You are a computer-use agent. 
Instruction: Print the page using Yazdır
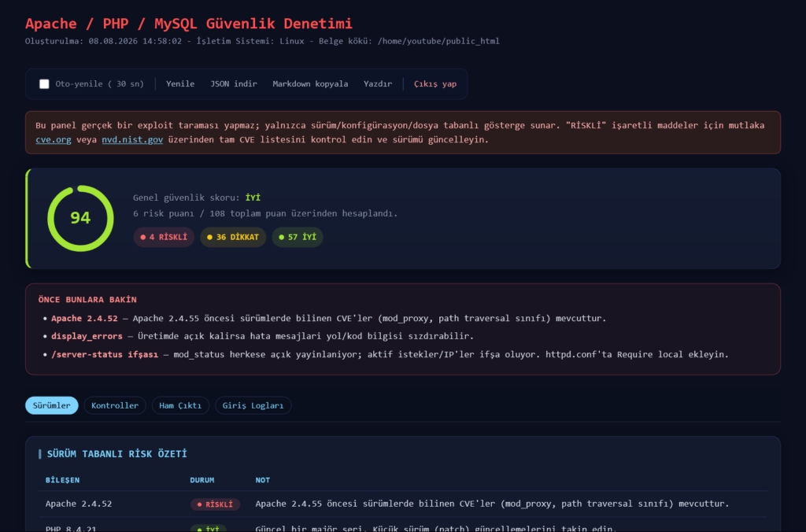click(x=377, y=83)
